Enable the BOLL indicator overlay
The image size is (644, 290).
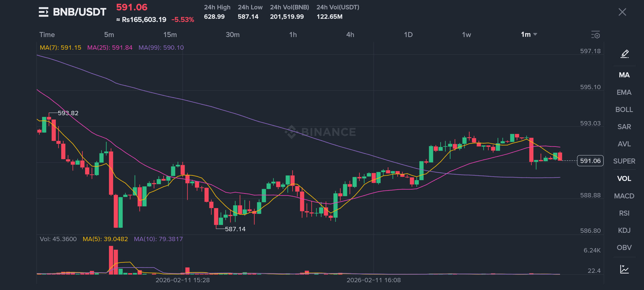click(624, 110)
